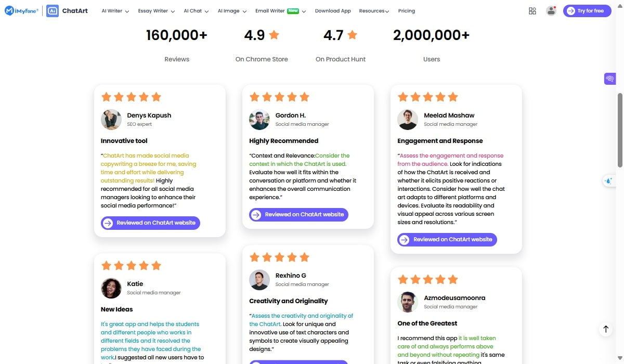Open the Email Writer menu
The height and width of the screenshot is (364, 624).
(x=280, y=11)
